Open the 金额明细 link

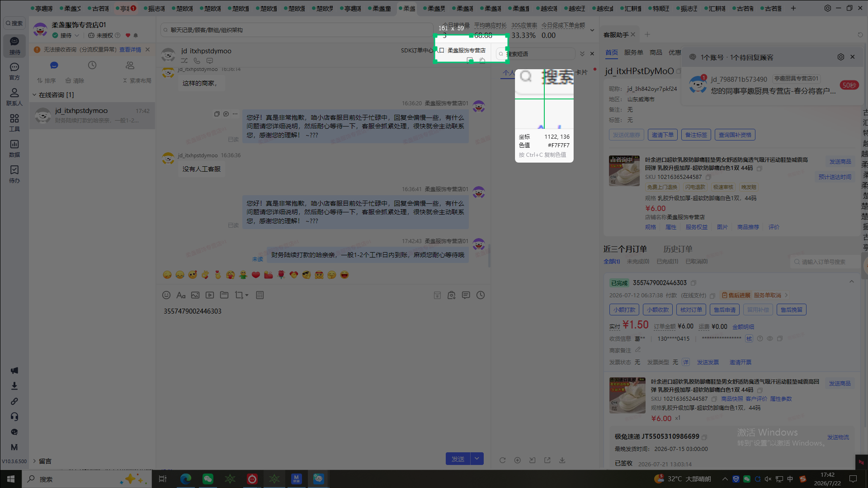coord(743,327)
